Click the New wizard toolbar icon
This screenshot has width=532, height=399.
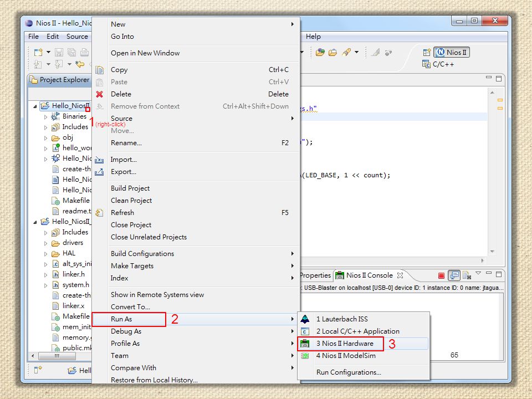point(38,52)
